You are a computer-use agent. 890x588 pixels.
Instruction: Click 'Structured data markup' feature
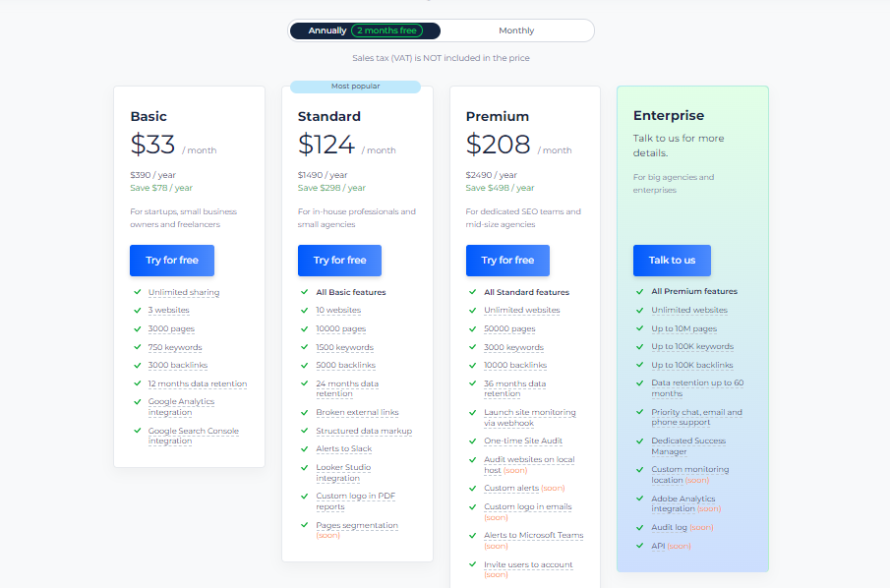coord(364,432)
